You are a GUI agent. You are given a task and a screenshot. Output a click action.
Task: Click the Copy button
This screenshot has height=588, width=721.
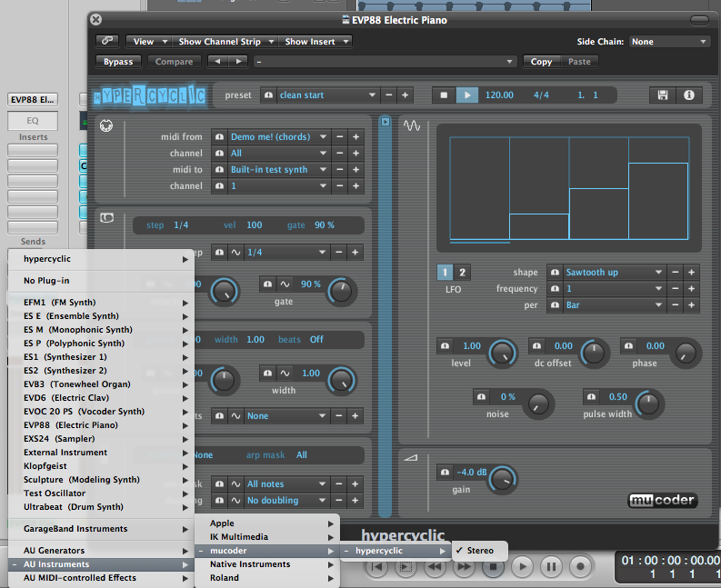coord(542,62)
